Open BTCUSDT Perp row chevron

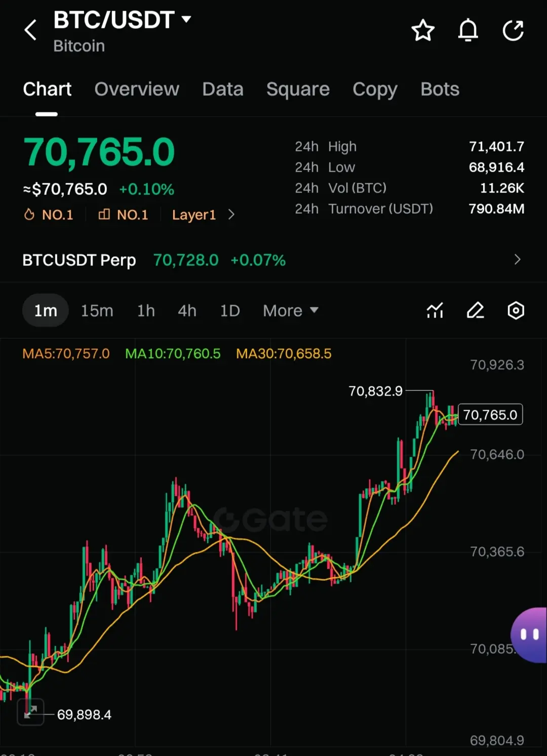point(517,260)
